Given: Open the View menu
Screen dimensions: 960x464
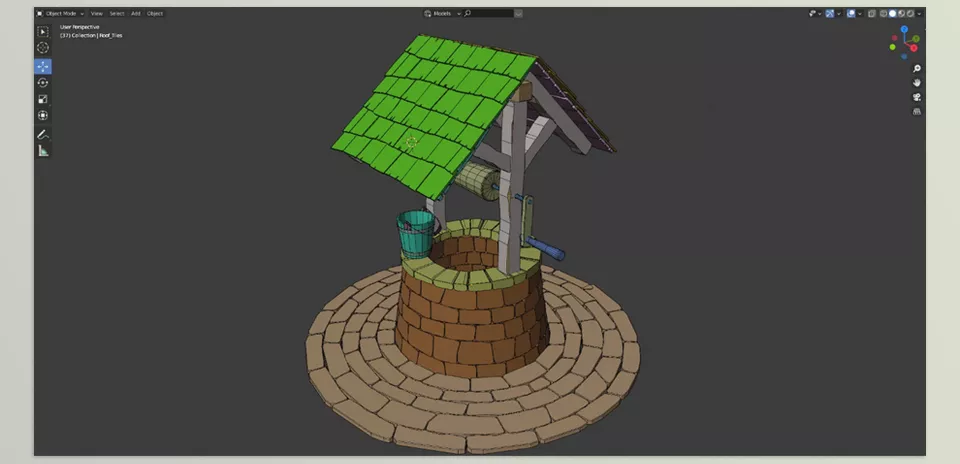Looking at the screenshot, I should pos(97,13).
